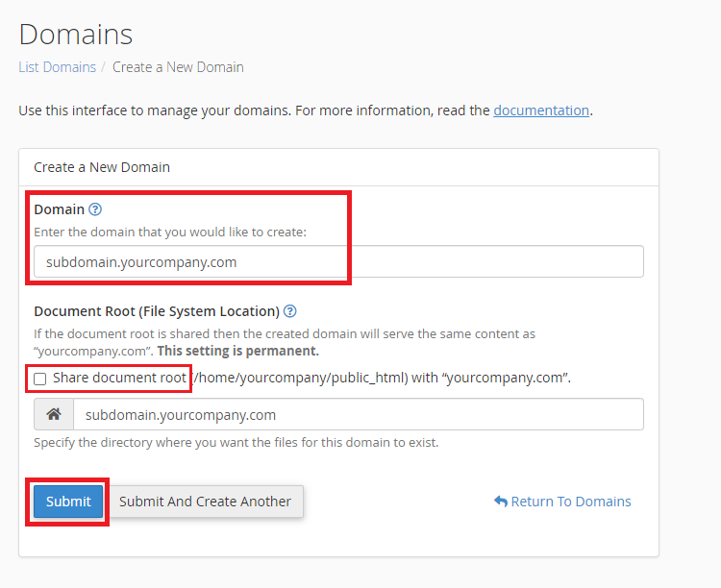Click the help icon beside Domain label
This screenshot has width=721, height=588.
[x=95, y=209]
